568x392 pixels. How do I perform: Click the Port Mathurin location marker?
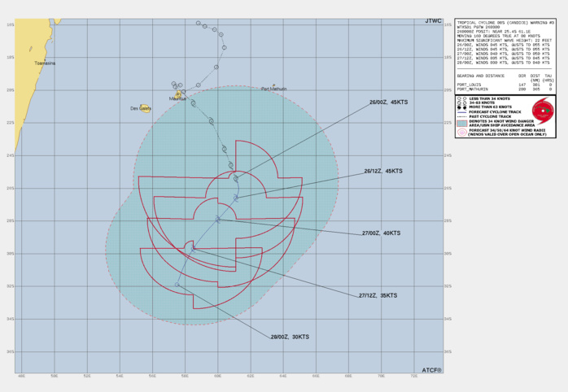[x=274, y=85]
